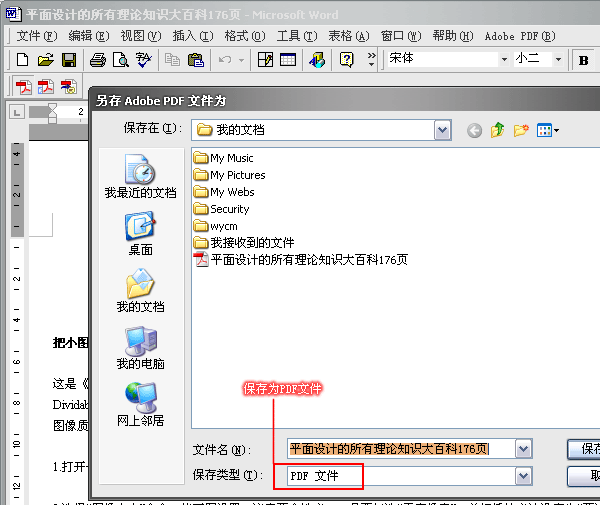
Task: Select 我的文档 in places bar
Action: tap(140, 290)
